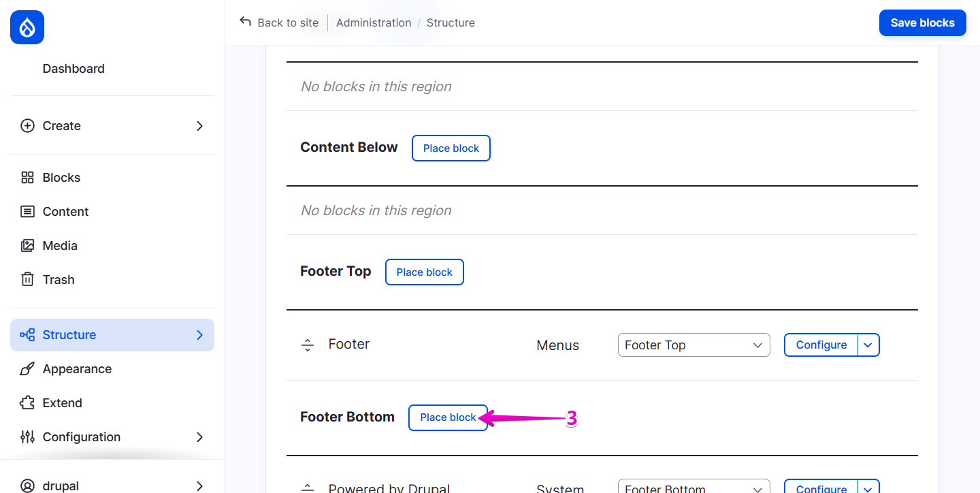Open the Administration breadcrumb link
Viewport: 980px width, 493px height.
click(x=374, y=22)
